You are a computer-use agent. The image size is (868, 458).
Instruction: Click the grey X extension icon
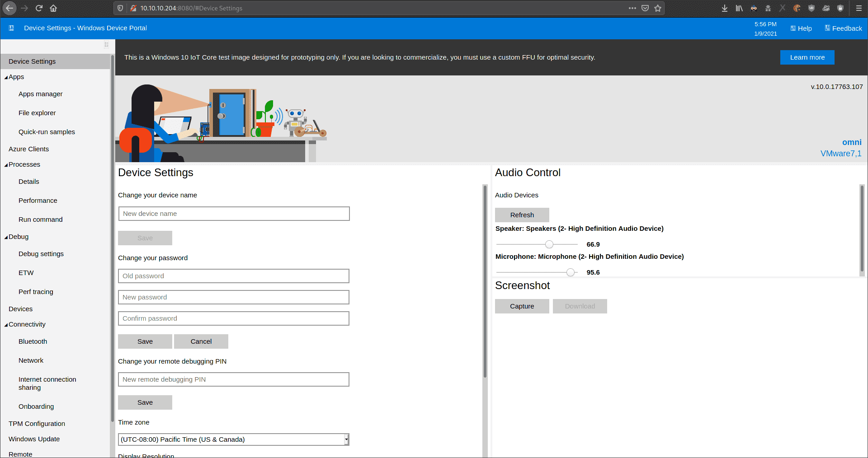pos(783,8)
